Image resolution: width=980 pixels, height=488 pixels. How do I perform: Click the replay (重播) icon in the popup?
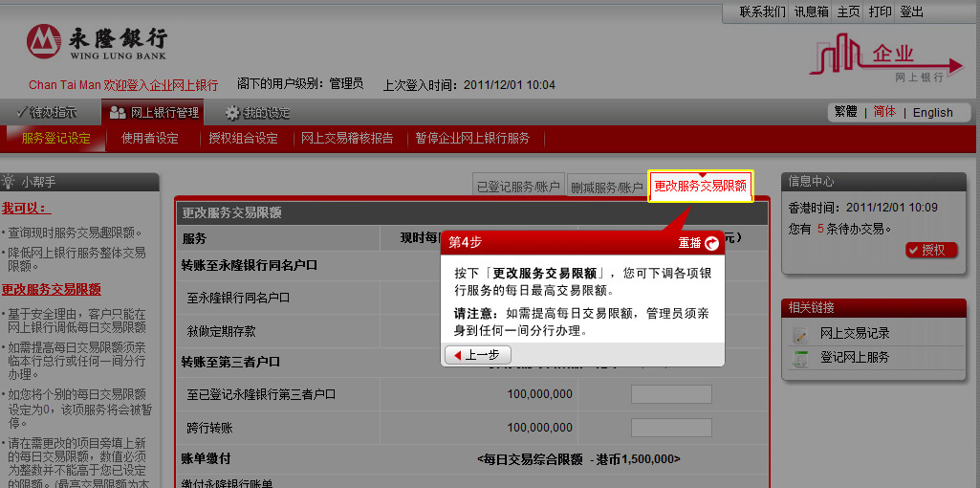pyautogui.click(x=712, y=243)
